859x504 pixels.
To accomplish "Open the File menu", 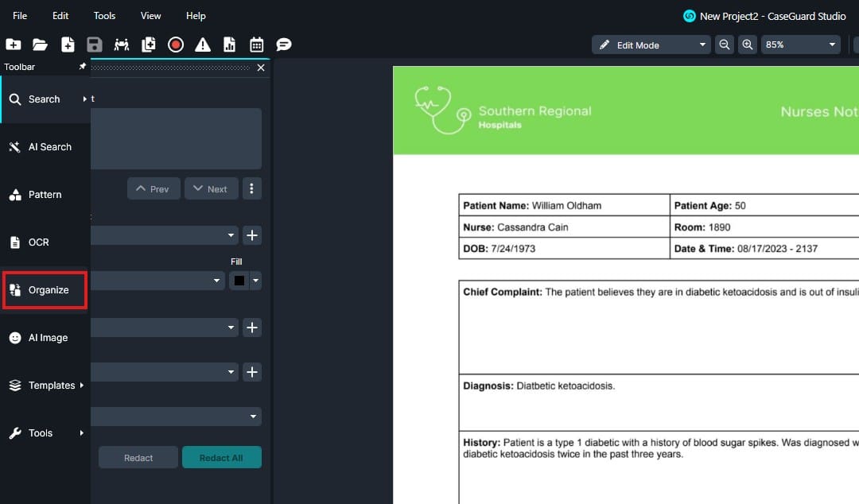I will 20,16.
